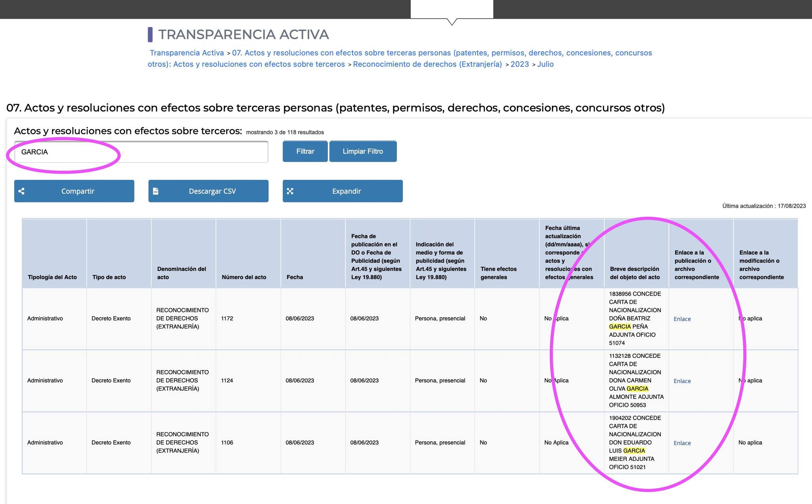The image size is (812, 504).
Task: Select act number 1172 cell
Action: pos(227,319)
